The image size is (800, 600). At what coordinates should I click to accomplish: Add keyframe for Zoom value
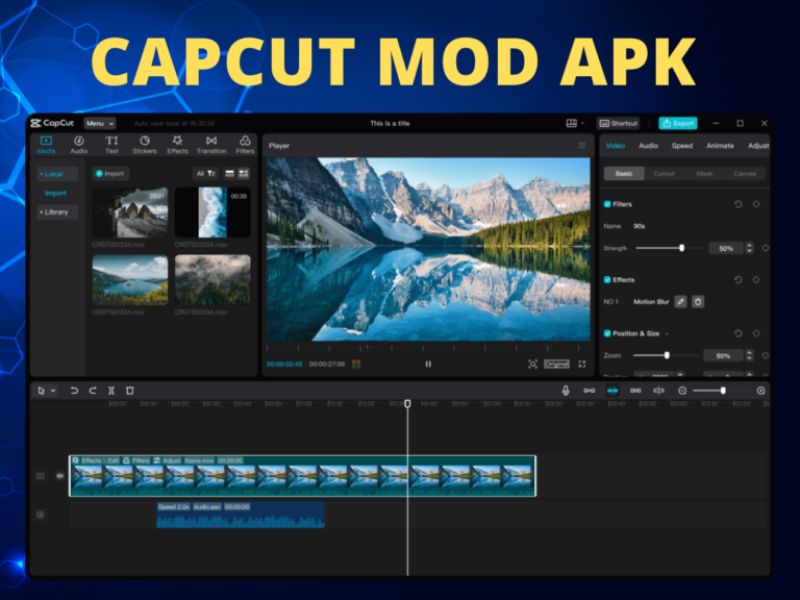pyautogui.click(x=765, y=355)
